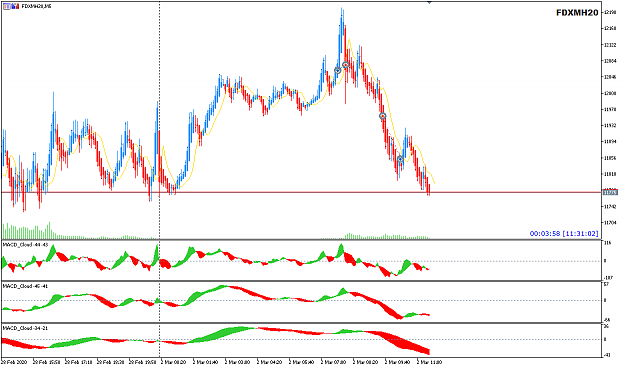
Task: Click the 2 Mar 07:00 time axis label
Action: 334,362
